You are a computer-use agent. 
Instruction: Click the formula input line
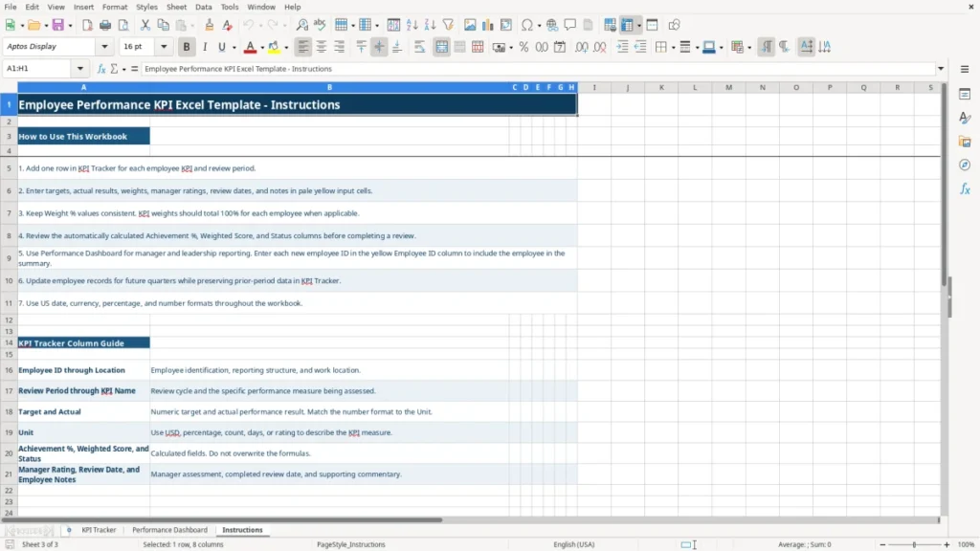[538, 69]
